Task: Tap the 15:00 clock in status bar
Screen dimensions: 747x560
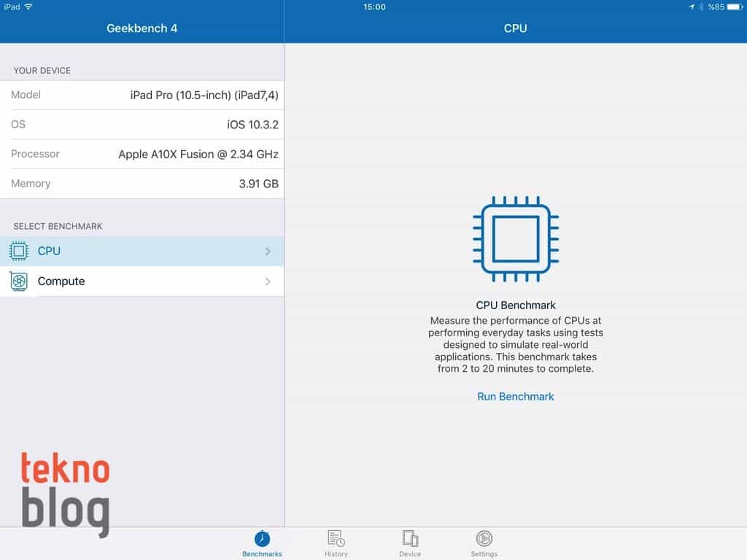Action: 373,7
